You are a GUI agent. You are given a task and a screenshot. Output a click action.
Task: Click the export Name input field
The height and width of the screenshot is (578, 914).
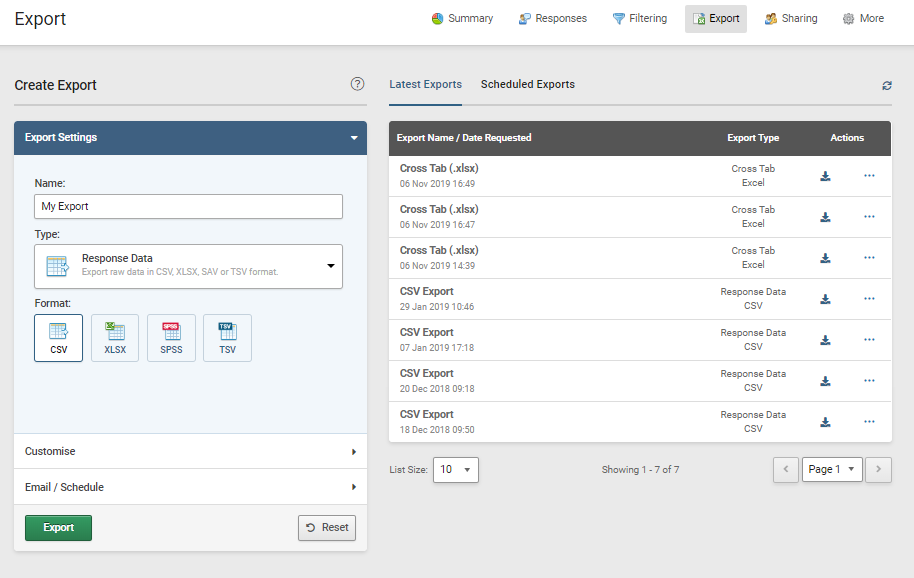point(188,206)
